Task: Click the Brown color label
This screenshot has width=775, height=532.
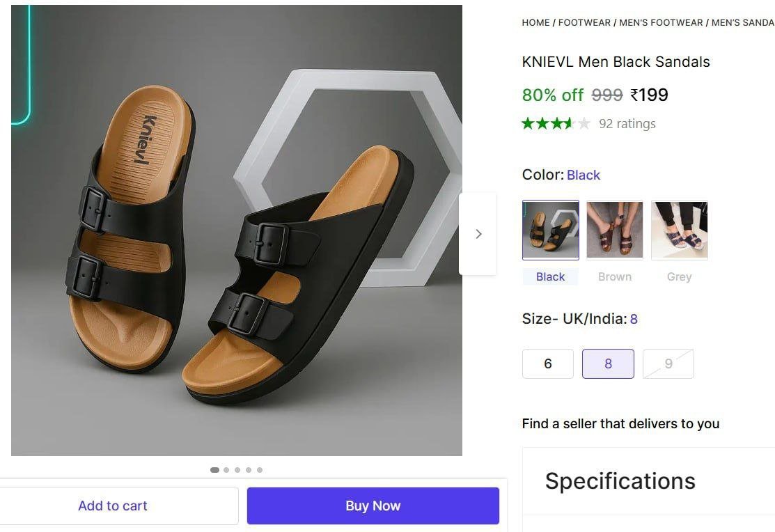Action: 615,276
